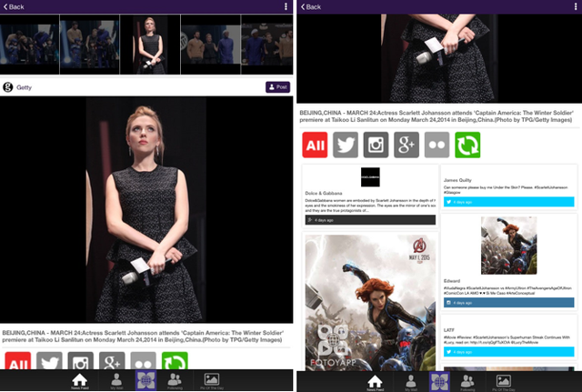The width and height of the screenshot is (582, 392).
Task: Go Back from the right screen header
Action: pyautogui.click(x=312, y=6)
